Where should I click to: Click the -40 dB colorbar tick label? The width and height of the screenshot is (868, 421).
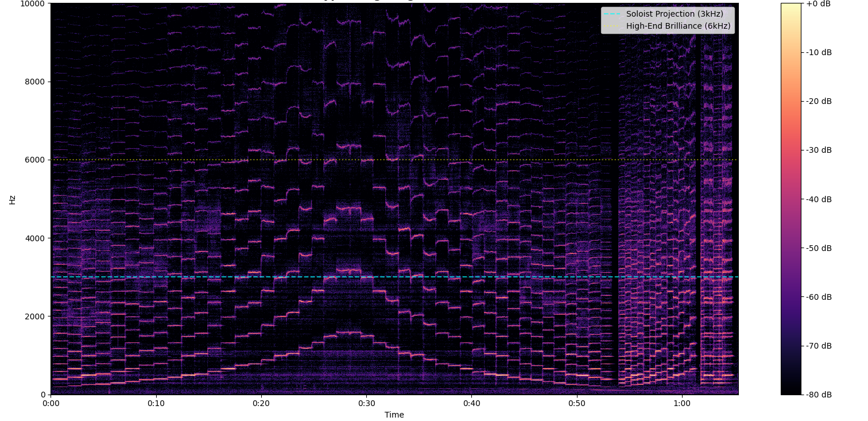pos(819,199)
